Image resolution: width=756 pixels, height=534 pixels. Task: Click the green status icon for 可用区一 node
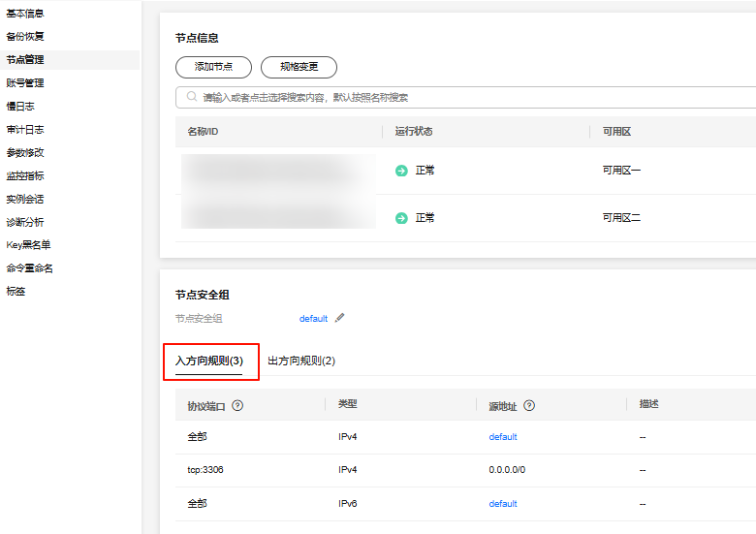(401, 171)
